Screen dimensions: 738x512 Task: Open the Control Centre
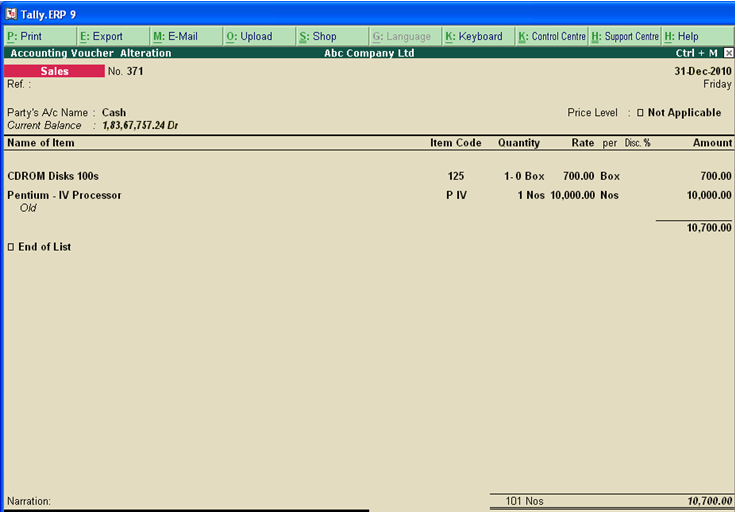[x=552, y=36]
